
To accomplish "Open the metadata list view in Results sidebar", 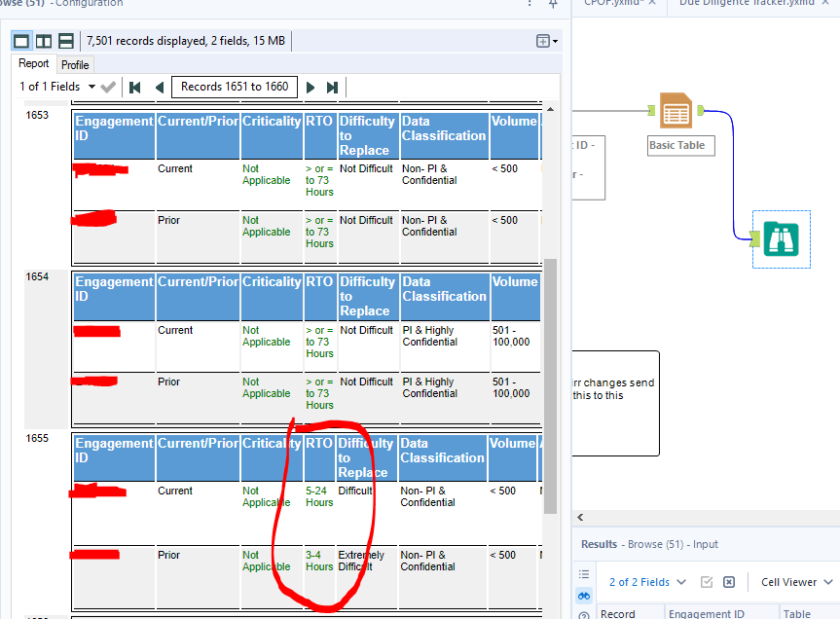I will (583, 573).
